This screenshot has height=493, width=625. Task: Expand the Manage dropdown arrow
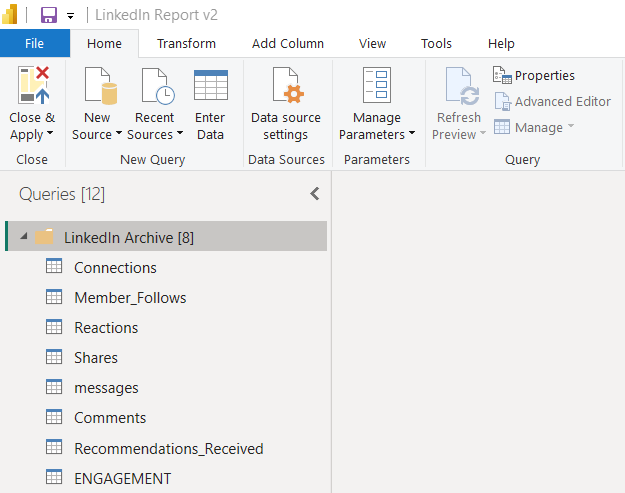[571, 126]
